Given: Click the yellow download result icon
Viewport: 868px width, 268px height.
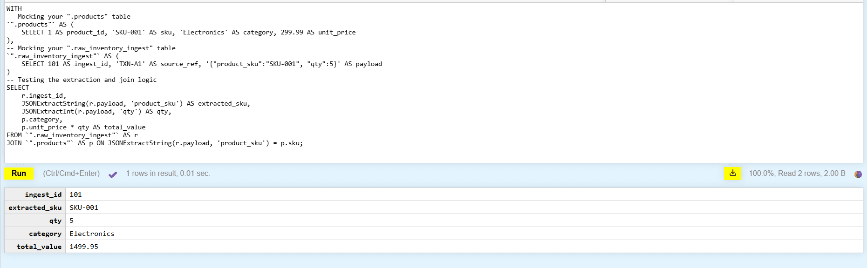Looking at the screenshot, I should pos(732,174).
